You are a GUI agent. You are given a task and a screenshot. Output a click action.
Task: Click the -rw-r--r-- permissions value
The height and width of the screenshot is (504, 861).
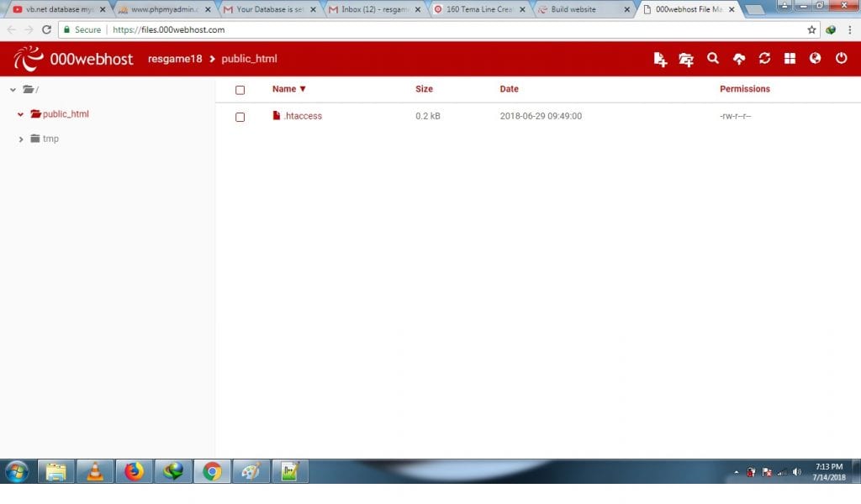click(x=735, y=116)
